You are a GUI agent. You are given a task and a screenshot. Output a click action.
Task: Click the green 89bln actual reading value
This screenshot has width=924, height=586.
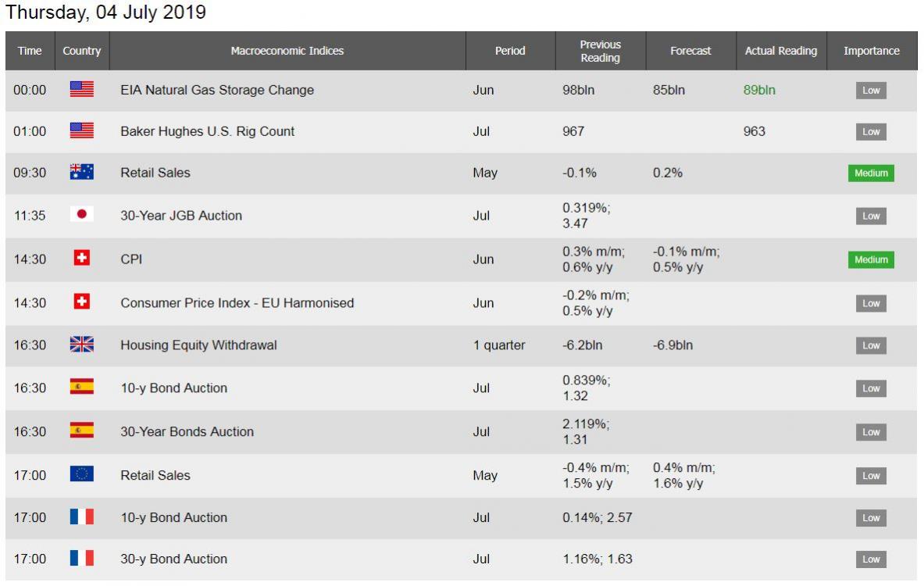coord(759,90)
